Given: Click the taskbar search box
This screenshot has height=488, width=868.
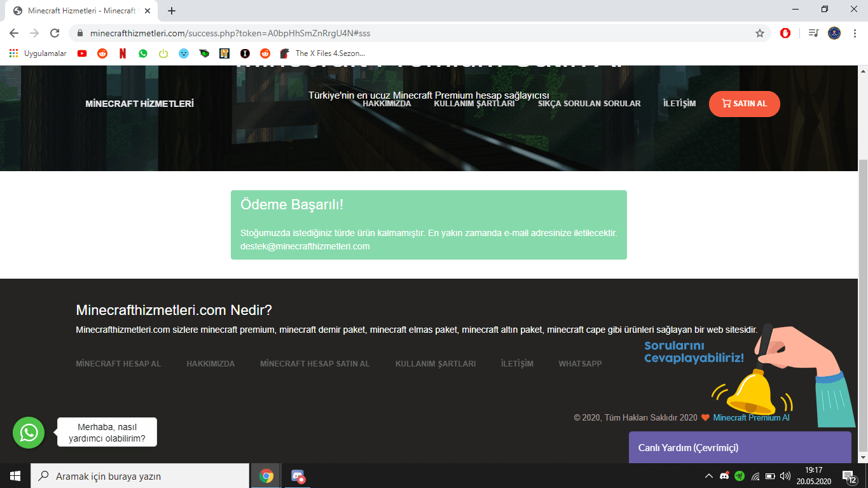Looking at the screenshot, I should (140, 476).
